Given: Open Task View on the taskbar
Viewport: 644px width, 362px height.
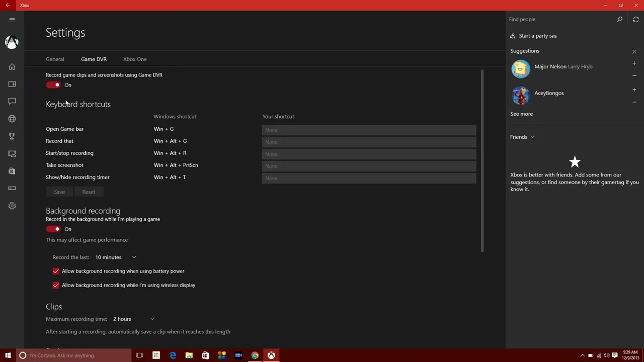Looking at the screenshot, I should click(139, 355).
